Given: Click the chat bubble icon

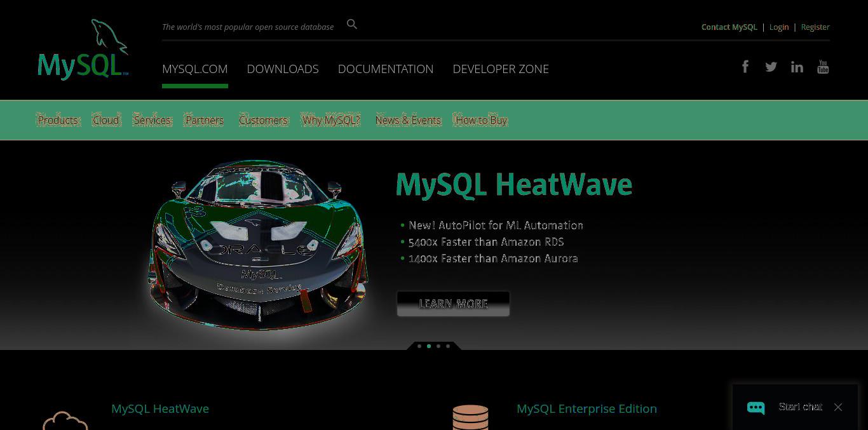Looking at the screenshot, I should click(756, 407).
